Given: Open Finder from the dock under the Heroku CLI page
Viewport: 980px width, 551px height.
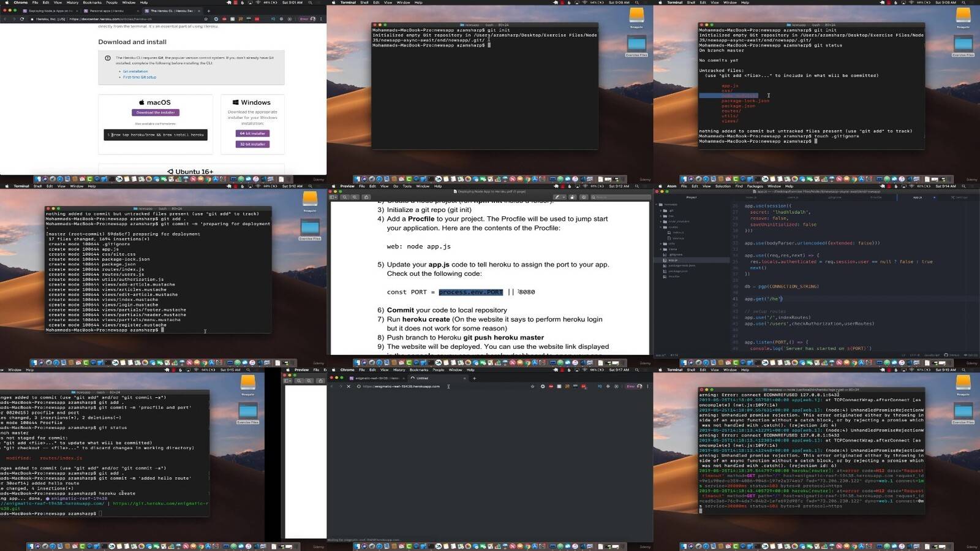Looking at the screenshot, I should [37, 179].
